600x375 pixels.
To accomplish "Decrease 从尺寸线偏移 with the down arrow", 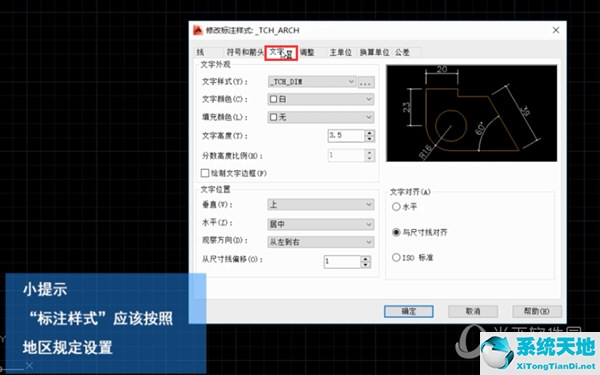I will tap(366, 265).
